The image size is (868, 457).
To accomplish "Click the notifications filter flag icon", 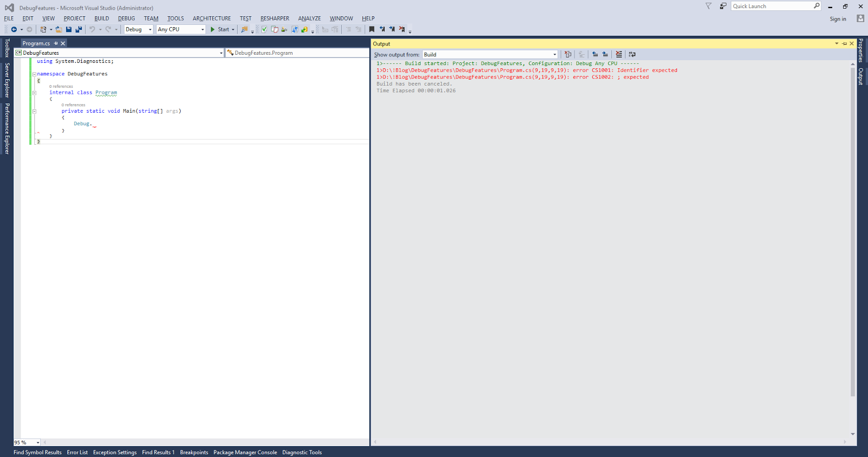I will point(709,6).
